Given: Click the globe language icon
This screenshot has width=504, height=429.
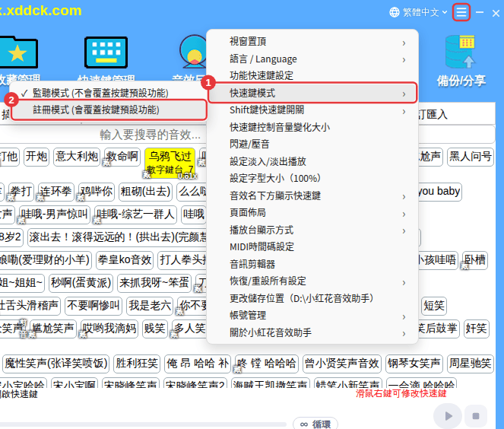Looking at the screenshot, I should tap(395, 12).
